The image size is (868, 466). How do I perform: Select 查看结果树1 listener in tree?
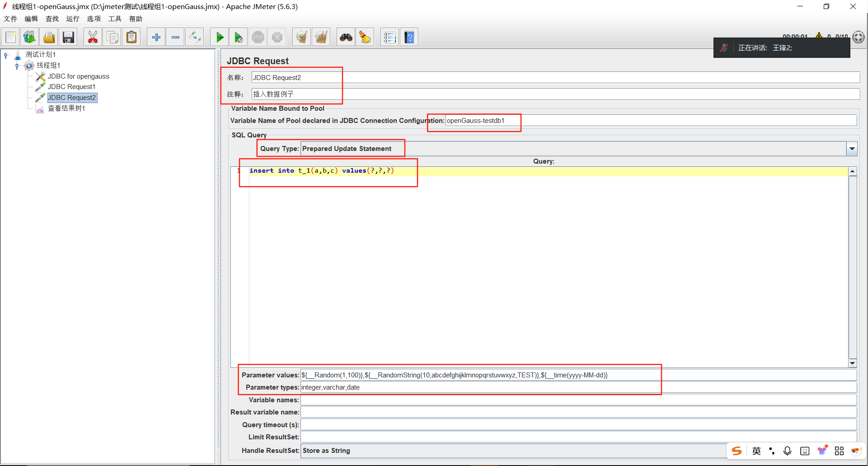[66, 108]
